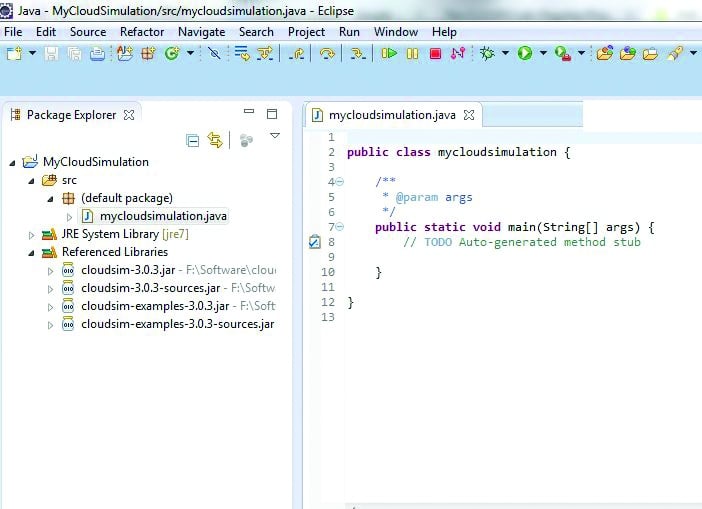Click Collapse All in Package Explorer

coord(193,140)
